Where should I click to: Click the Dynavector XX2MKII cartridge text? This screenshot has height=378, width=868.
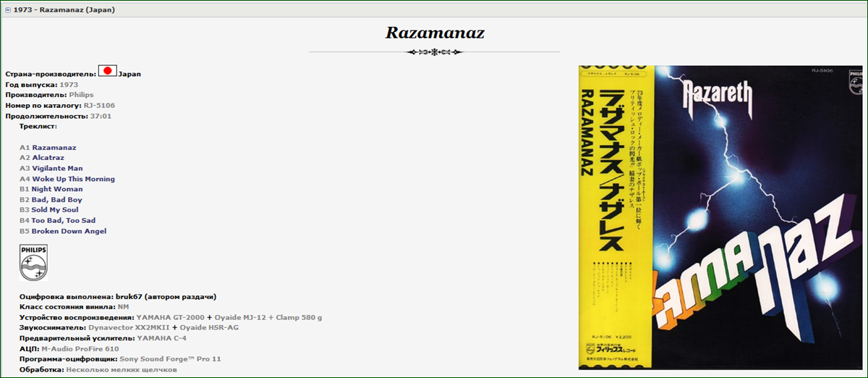tap(128, 327)
